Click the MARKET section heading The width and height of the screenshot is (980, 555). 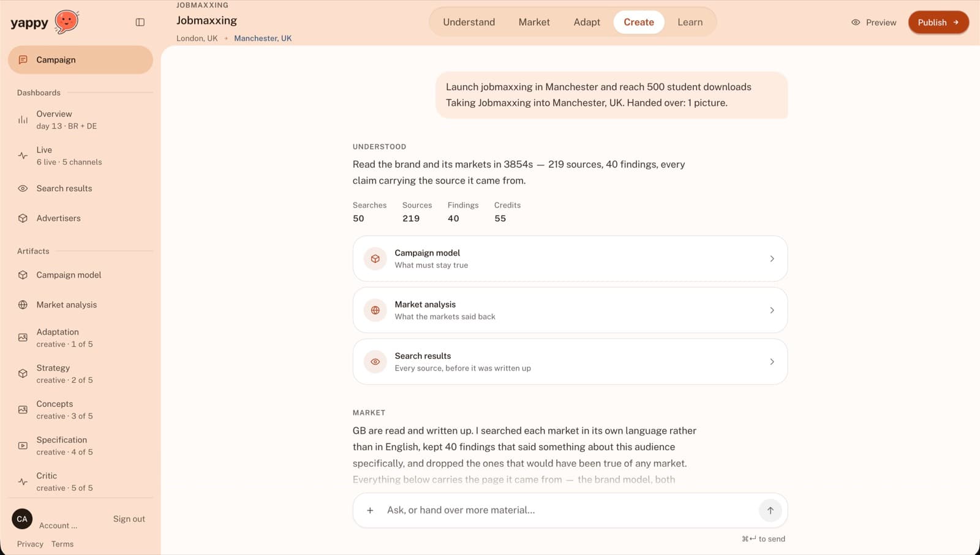pyautogui.click(x=369, y=413)
